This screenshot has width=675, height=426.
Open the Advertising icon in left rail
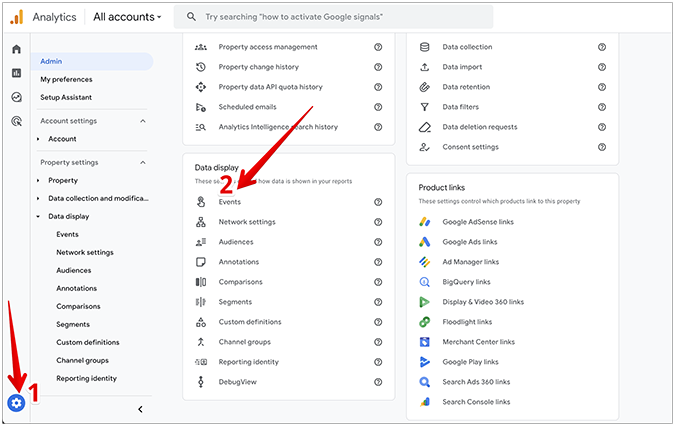[x=16, y=121]
